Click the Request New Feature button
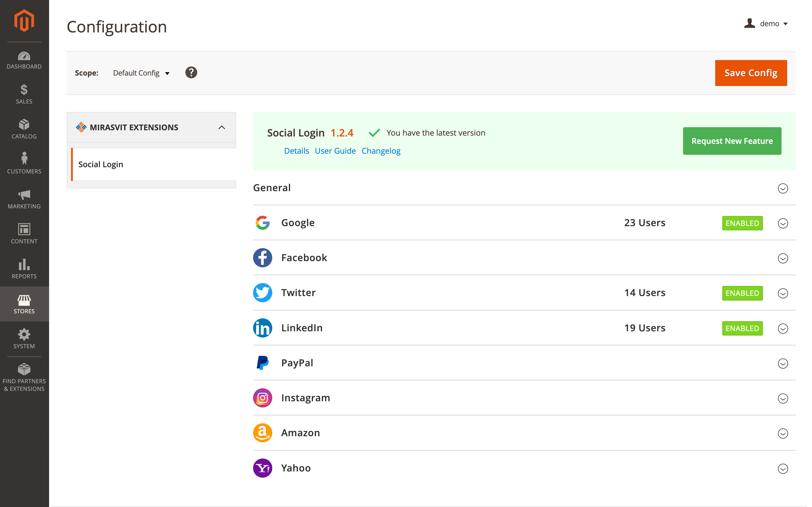 click(732, 141)
